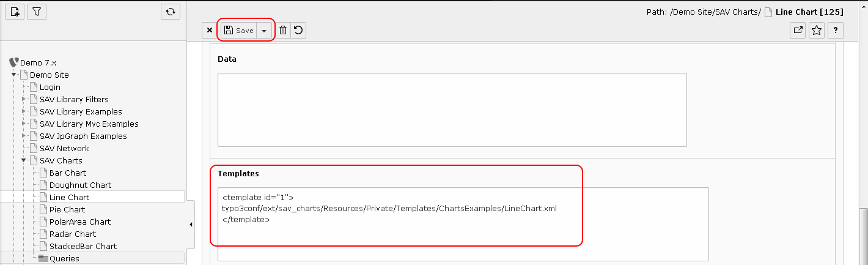
Task: Open the Radar Chart page
Action: point(72,234)
